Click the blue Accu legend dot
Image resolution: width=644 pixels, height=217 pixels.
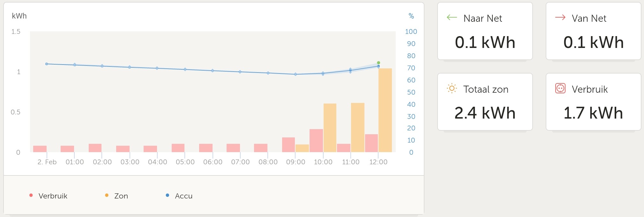pyautogui.click(x=168, y=195)
